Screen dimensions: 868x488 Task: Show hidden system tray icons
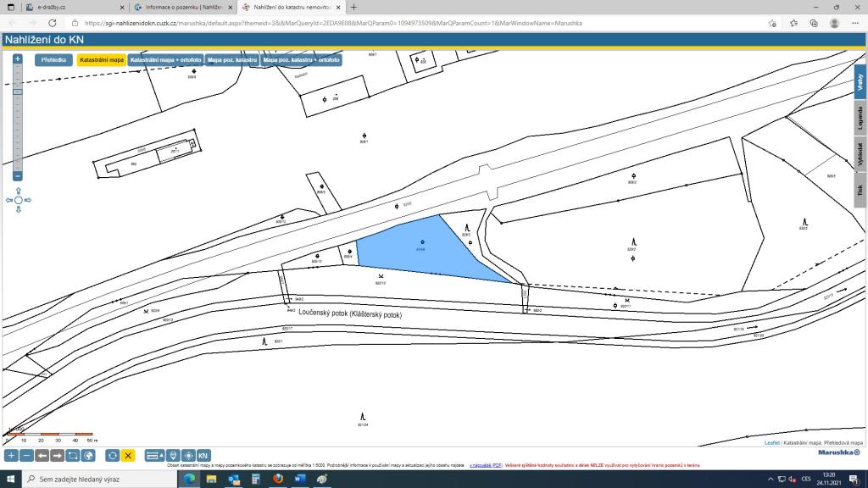[771, 480]
